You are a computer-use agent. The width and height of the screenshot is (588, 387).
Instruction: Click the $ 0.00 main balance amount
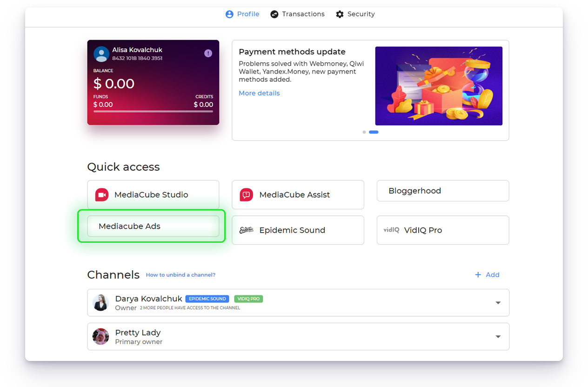click(114, 84)
